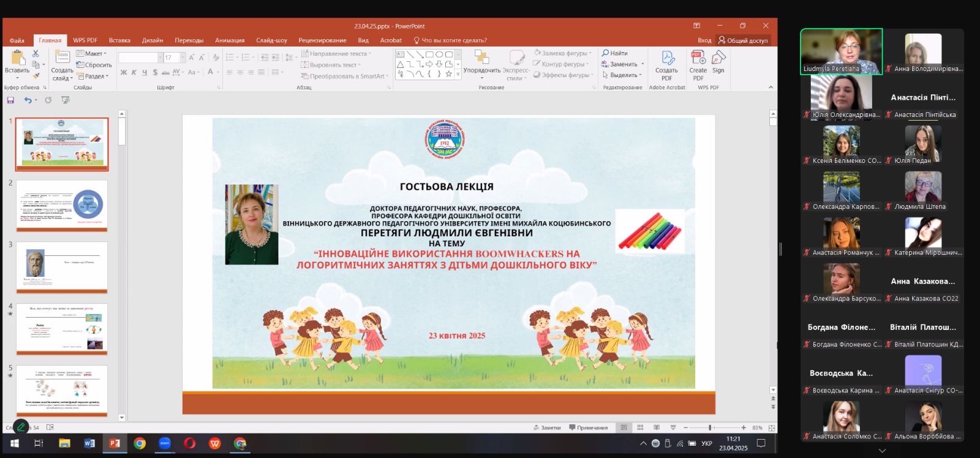Toggle normal view in status bar

(x=624, y=427)
